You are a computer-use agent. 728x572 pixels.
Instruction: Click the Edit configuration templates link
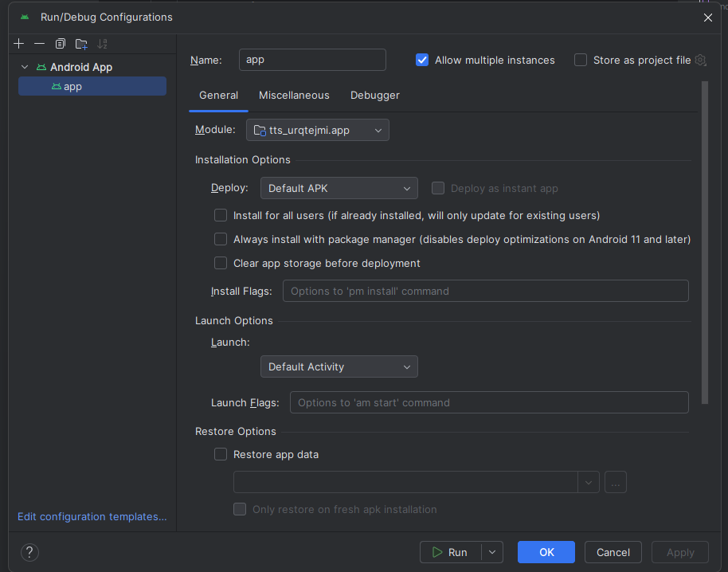pyautogui.click(x=92, y=517)
